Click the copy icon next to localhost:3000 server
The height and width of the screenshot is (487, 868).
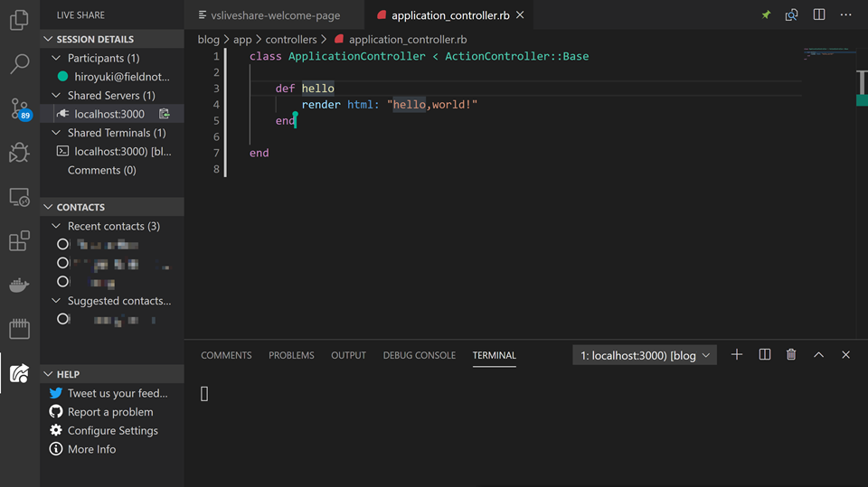pyautogui.click(x=165, y=114)
